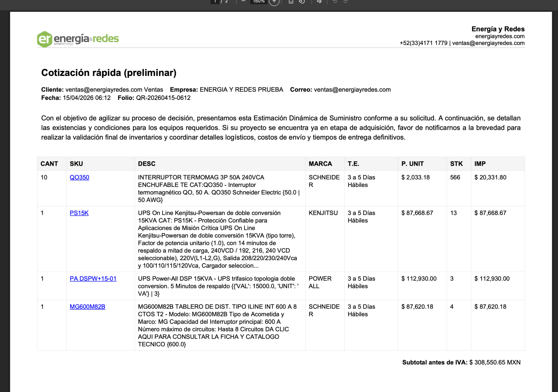Image resolution: width=558 pixels, height=392 pixels.
Task: Click unit price "$ 87,620.18" in P. UNIT column
Action: [x=417, y=307]
